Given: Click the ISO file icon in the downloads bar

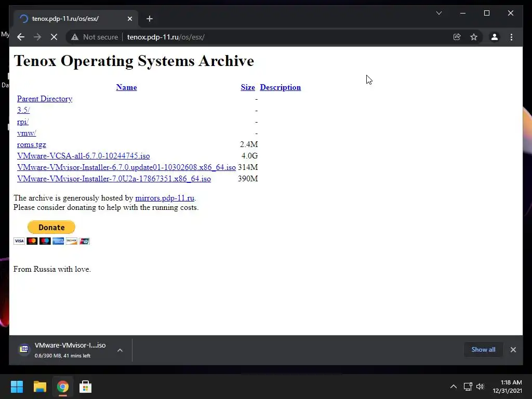Looking at the screenshot, I should click(24, 349).
